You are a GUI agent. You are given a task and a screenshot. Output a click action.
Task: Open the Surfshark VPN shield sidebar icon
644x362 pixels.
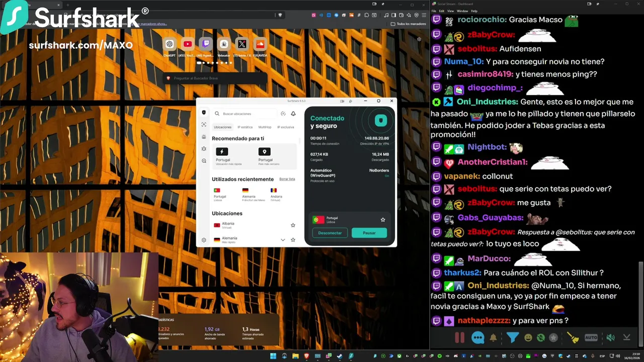(204, 113)
